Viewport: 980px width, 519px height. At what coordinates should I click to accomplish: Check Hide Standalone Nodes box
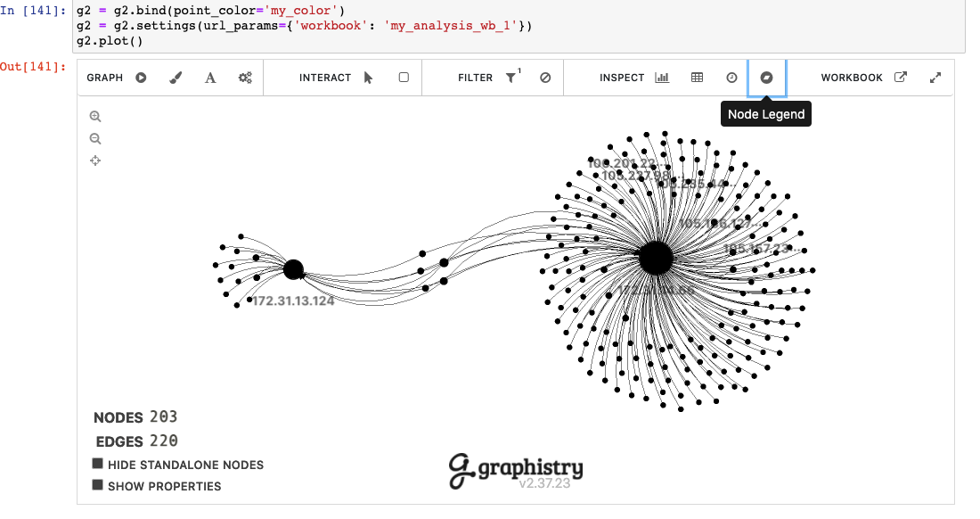pos(97,464)
